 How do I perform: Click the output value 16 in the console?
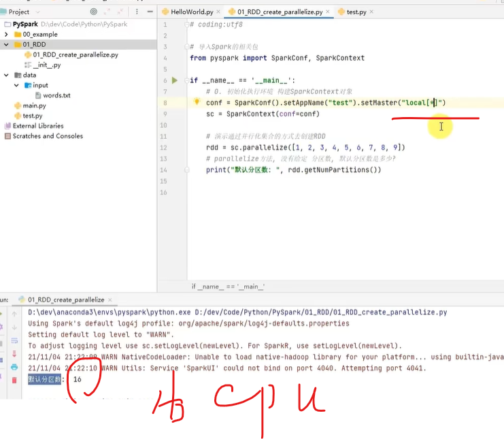(78, 380)
